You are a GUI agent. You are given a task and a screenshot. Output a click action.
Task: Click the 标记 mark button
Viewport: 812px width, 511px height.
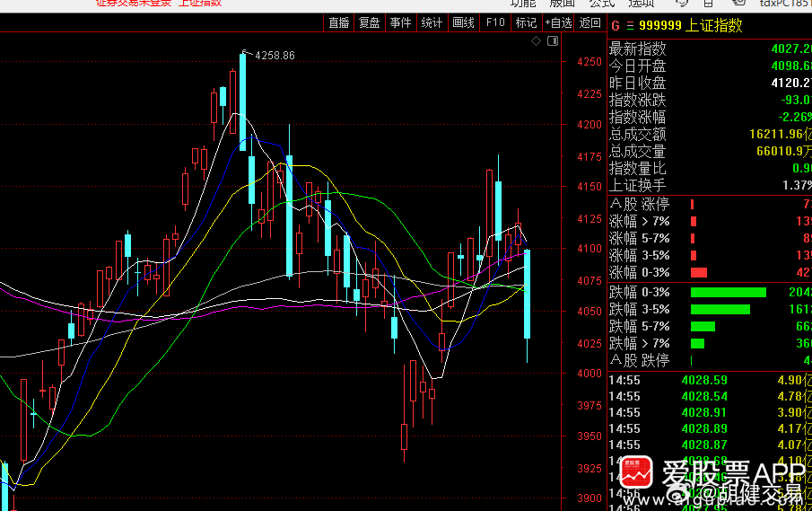(x=526, y=22)
